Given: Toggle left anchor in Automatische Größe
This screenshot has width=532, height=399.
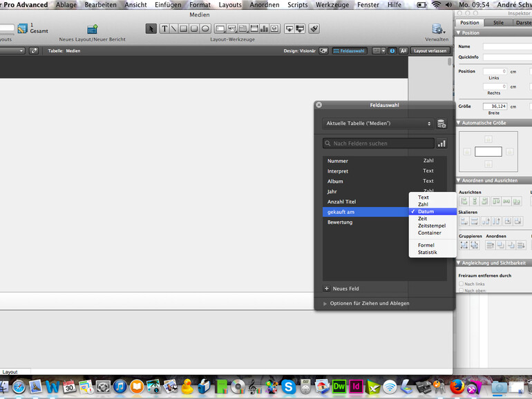Looking at the screenshot, I should tap(467, 152).
